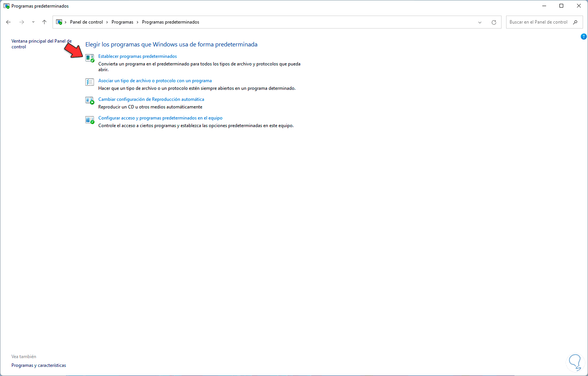Viewport: 588px width, 376px height.
Task: Refresh the Control Panel view
Action: (494, 22)
